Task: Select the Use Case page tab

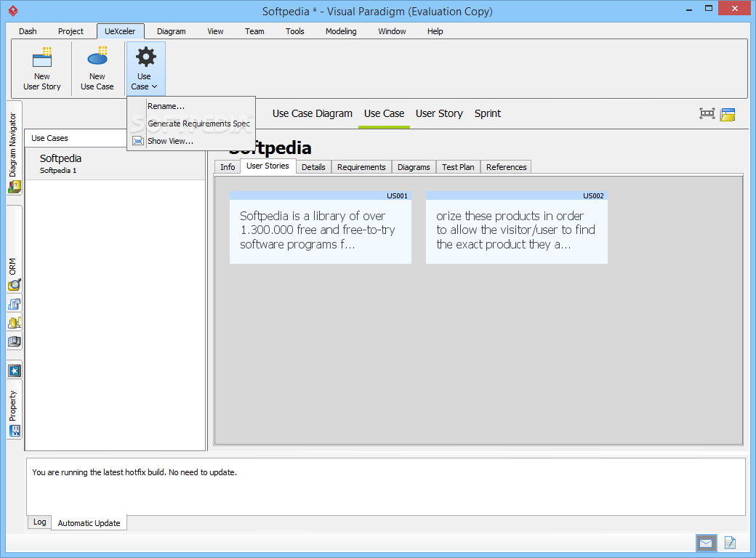Action: coord(384,114)
